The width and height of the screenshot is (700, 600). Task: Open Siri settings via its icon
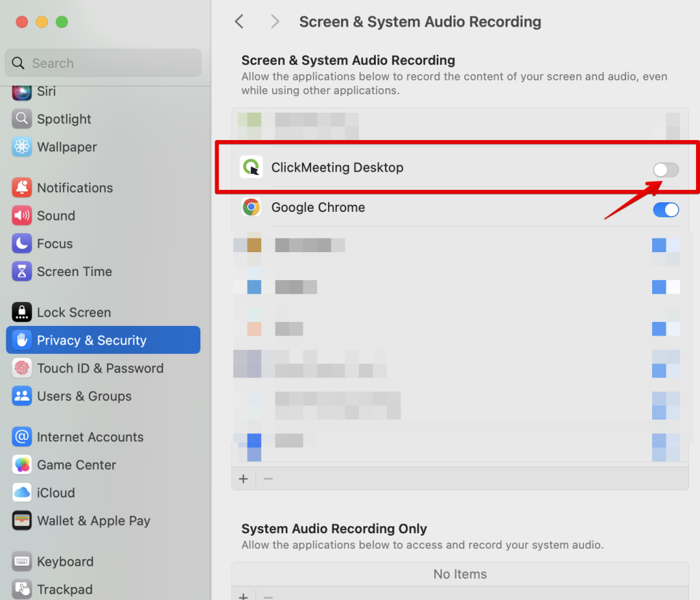(21, 92)
